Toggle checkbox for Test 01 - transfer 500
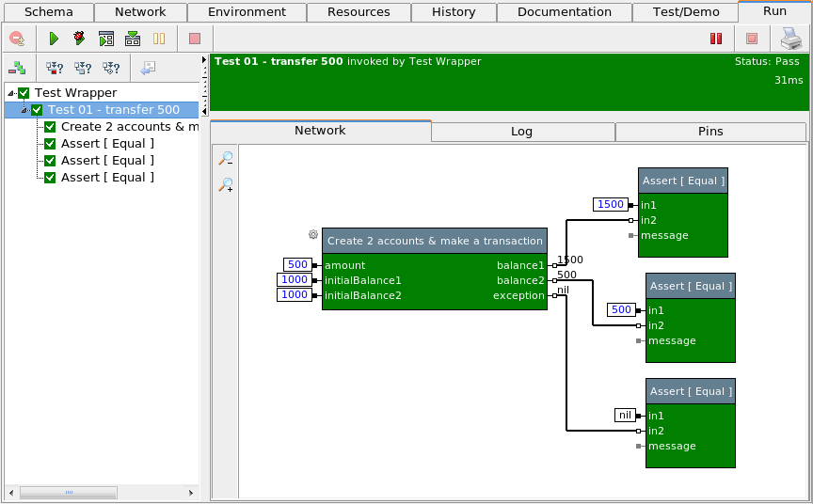This screenshot has height=504, width=813. click(38, 110)
